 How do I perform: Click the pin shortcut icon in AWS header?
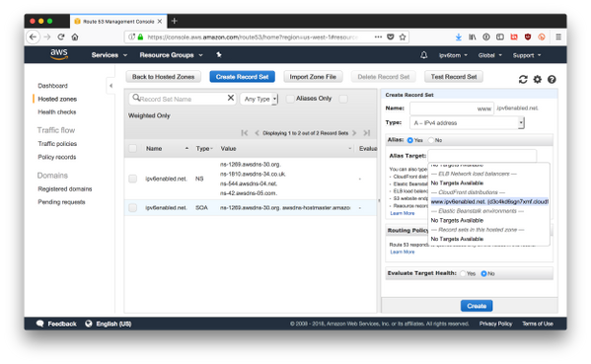[x=219, y=55]
